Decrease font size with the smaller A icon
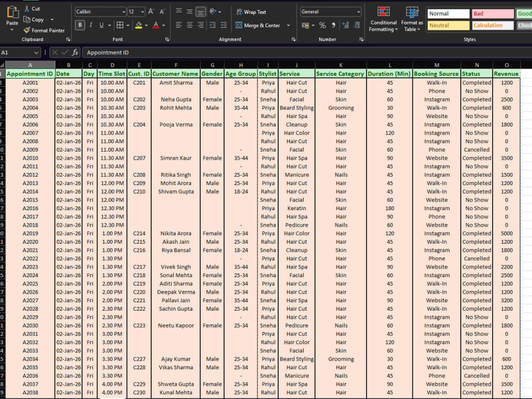Viewport: 532px width, 399px height. (x=162, y=12)
